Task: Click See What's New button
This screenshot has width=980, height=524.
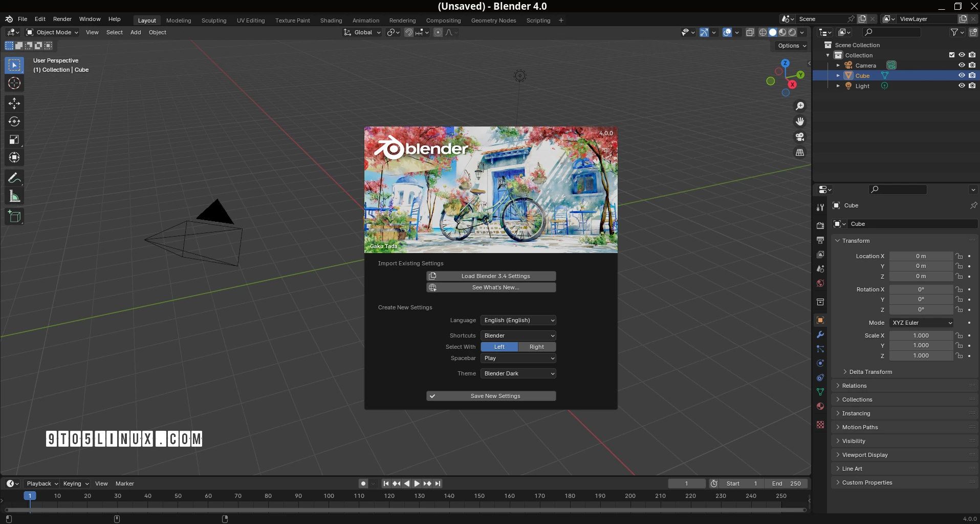Action: click(x=491, y=287)
